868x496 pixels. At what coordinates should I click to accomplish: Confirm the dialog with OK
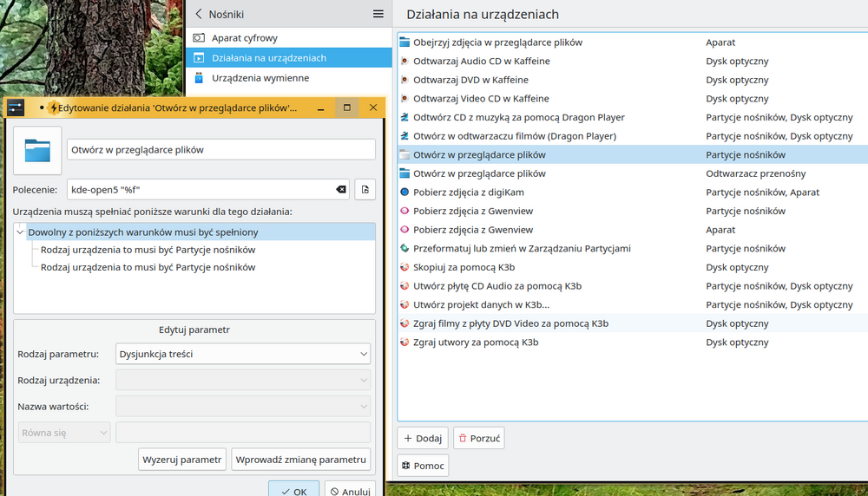pos(293,491)
